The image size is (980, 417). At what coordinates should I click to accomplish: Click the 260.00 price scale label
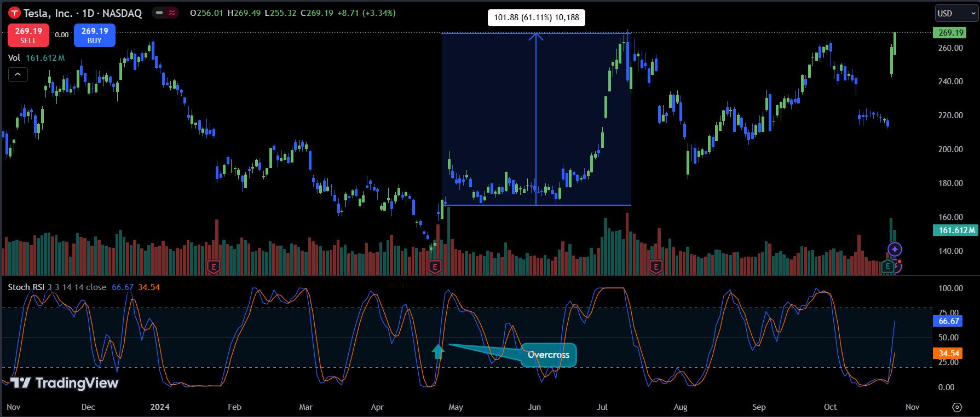point(950,48)
